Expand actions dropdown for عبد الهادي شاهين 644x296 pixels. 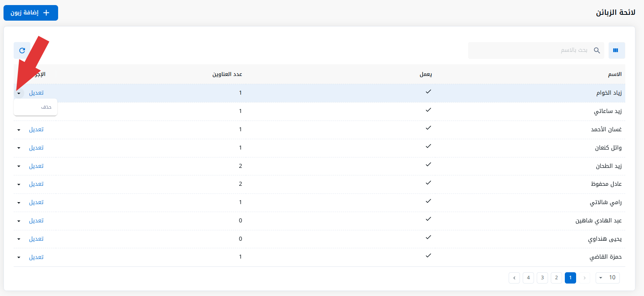[x=19, y=221]
